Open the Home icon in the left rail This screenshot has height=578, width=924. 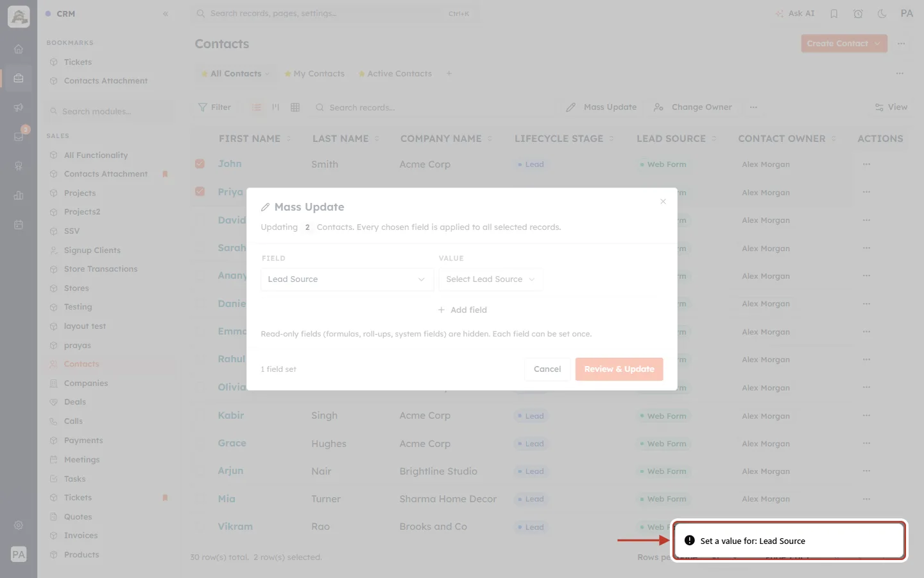(x=19, y=49)
